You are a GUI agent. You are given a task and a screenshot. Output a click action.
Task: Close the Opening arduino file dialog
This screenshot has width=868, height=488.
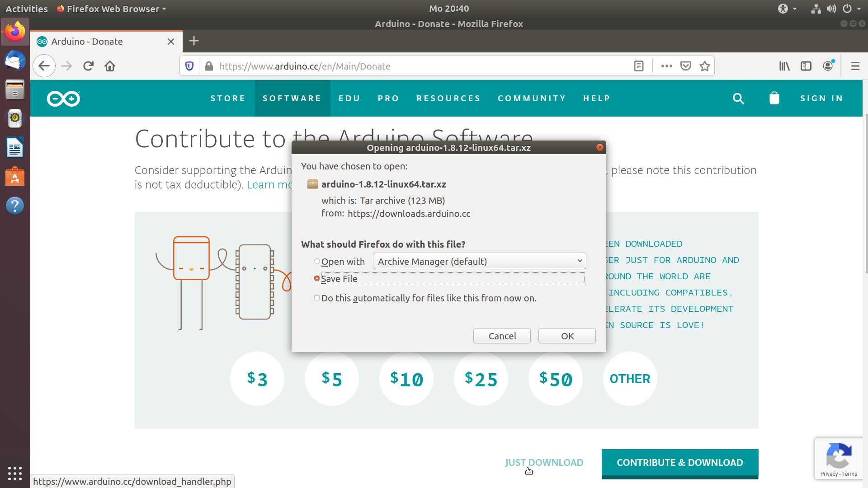600,147
